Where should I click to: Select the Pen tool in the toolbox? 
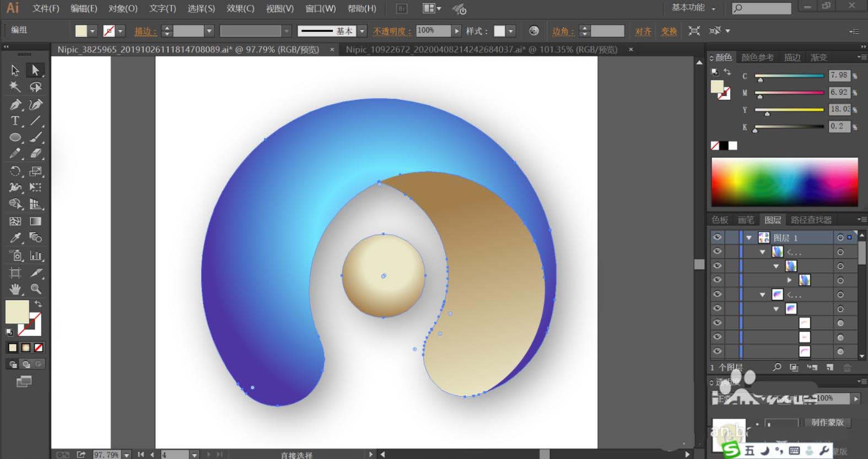pos(15,105)
